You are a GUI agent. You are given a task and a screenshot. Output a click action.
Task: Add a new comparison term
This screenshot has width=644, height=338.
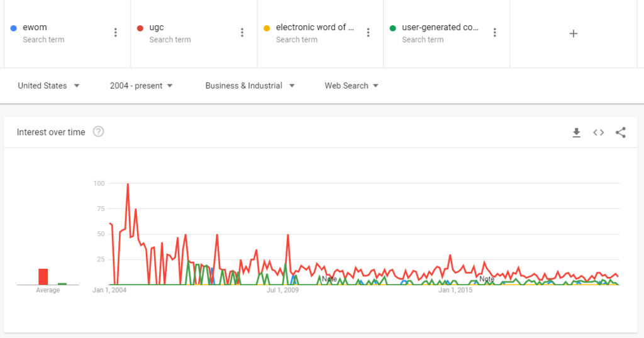[573, 33]
